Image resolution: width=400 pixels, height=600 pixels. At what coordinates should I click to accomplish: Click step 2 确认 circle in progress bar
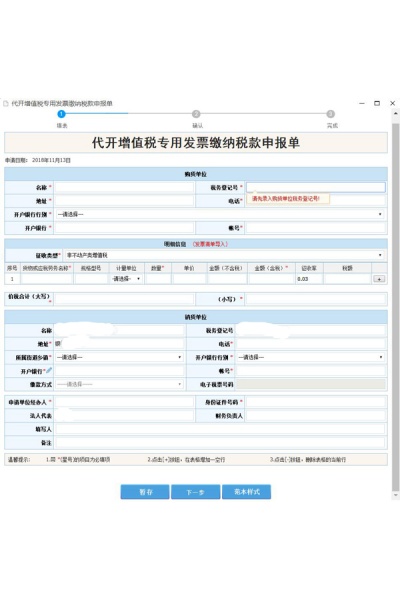click(x=196, y=114)
